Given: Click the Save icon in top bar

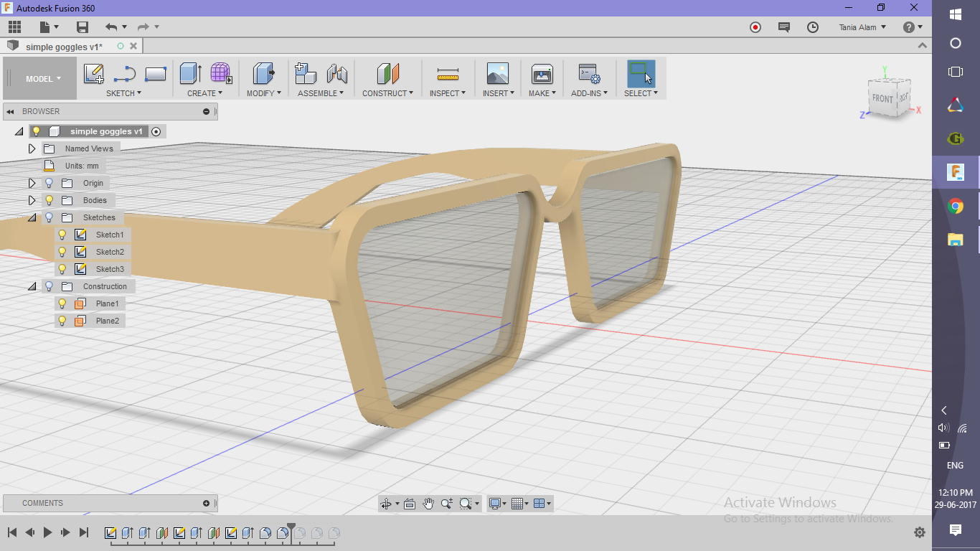Looking at the screenshot, I should pyautogui.click(x=83, y=27).
